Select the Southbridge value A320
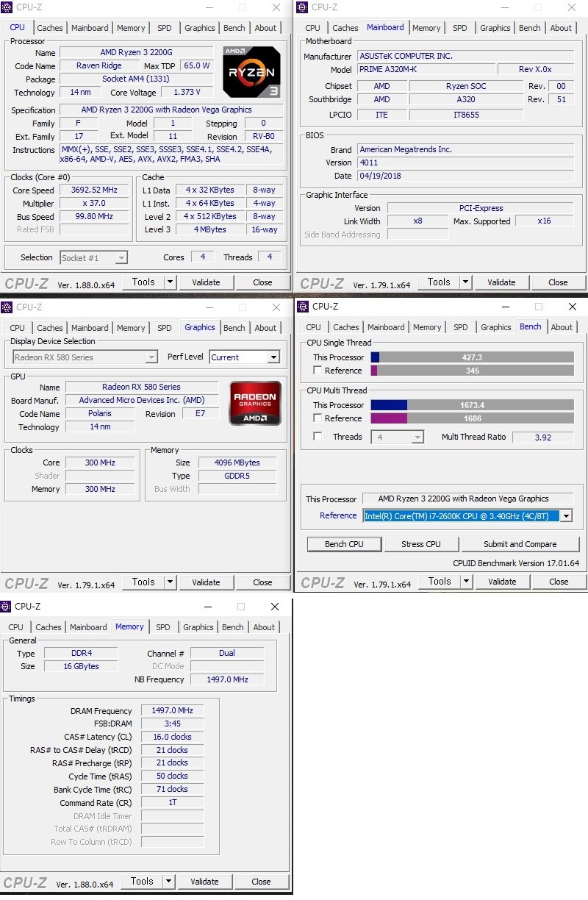The height and width of the screenshot is (900, 588). coord(466,99)
